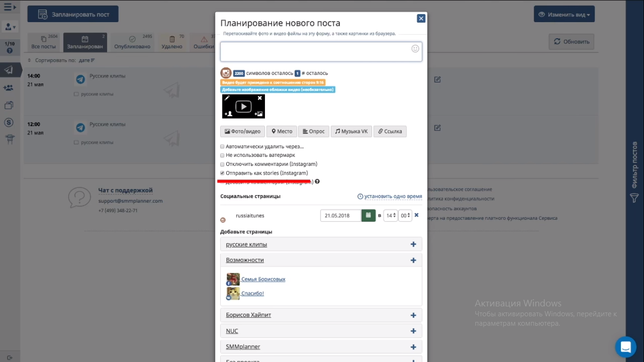644x362 pixels.
Task: Change the sort order by дате
Action: point(87,60)
